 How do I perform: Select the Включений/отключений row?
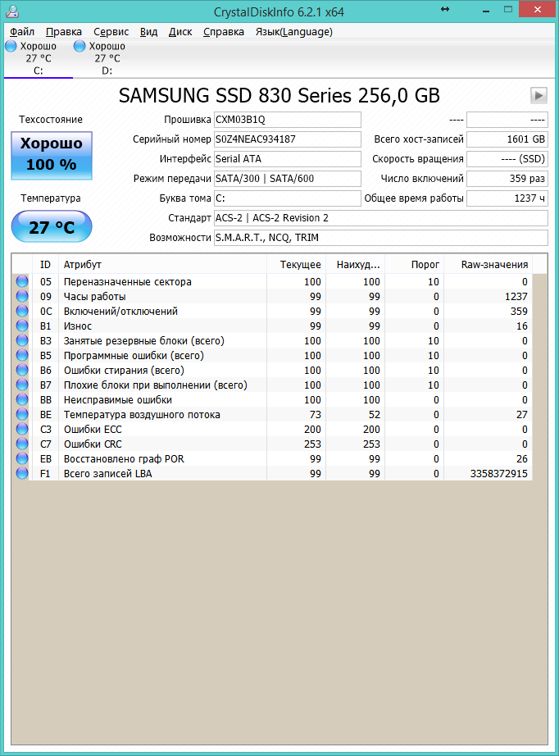(272, 311)
